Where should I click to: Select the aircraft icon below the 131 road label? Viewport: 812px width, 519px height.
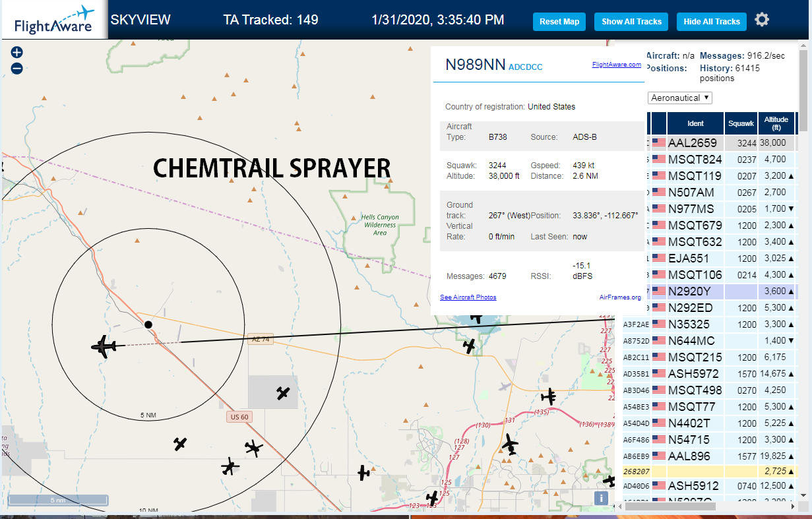[x=510, y=445]
